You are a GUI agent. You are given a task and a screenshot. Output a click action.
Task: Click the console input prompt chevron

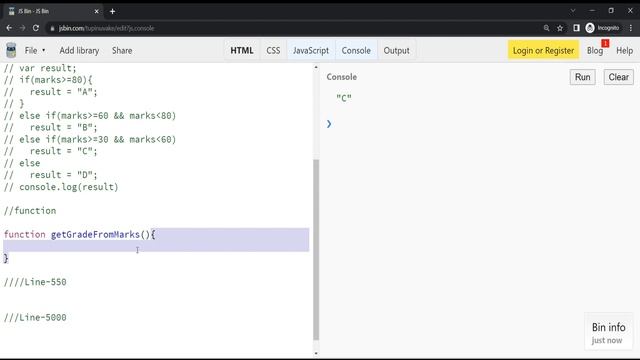coord(329,124)
